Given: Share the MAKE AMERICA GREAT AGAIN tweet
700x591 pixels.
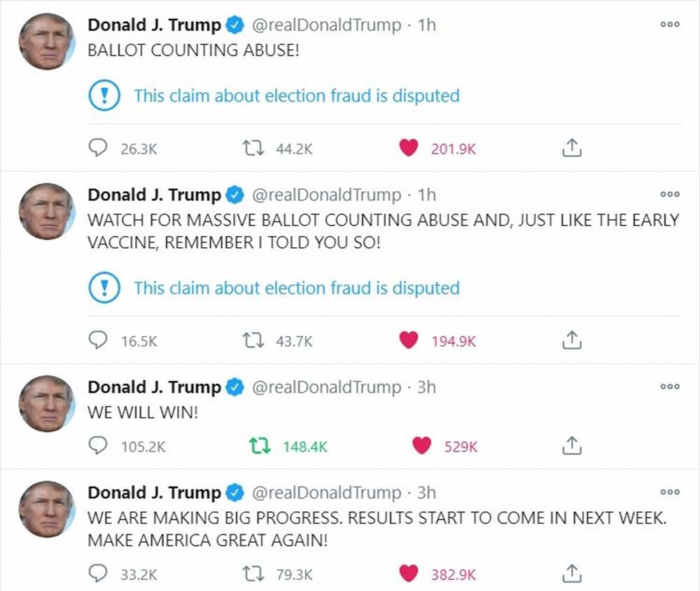Looking at the screenshot, I should [572, 574].
